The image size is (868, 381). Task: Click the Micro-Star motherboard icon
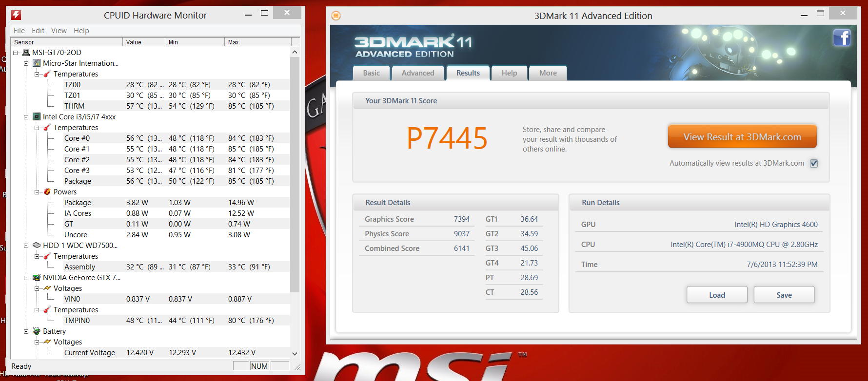coord(37,63)
